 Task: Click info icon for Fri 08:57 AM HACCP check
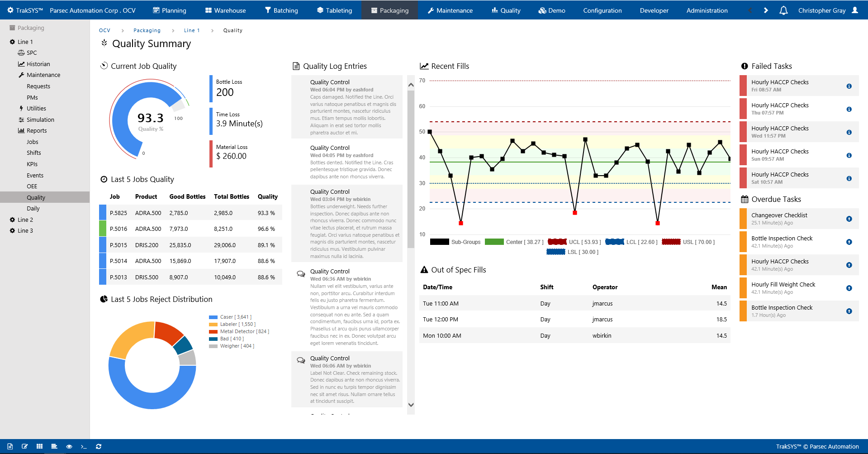849,86
